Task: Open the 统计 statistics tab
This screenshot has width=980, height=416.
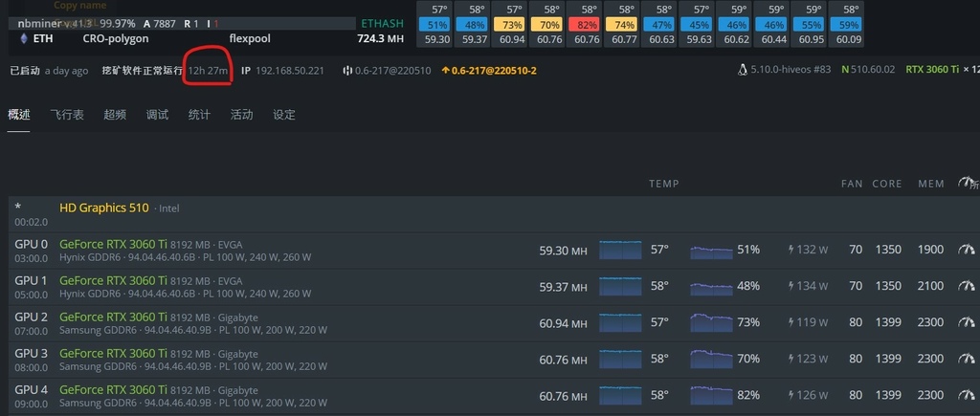Action: pos(199,115)
